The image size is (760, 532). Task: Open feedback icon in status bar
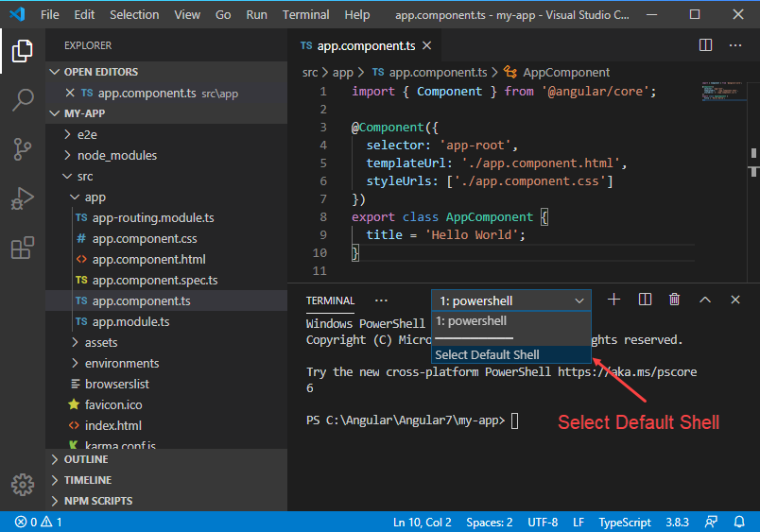pos(711,522)
